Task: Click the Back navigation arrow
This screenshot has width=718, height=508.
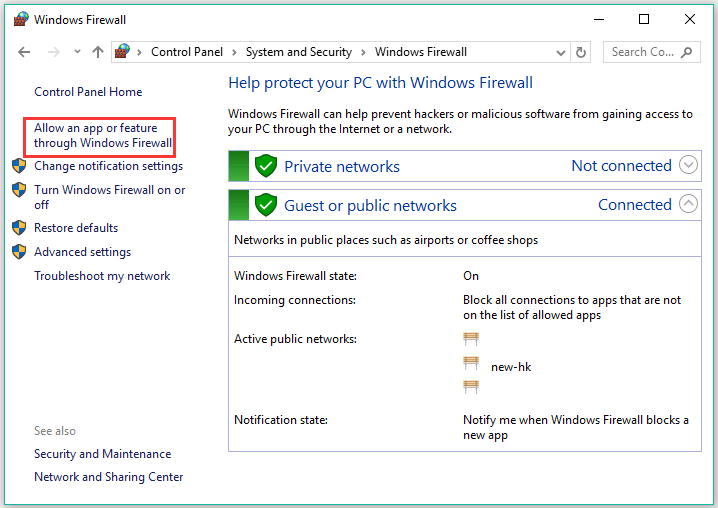Action: (24, 52)
